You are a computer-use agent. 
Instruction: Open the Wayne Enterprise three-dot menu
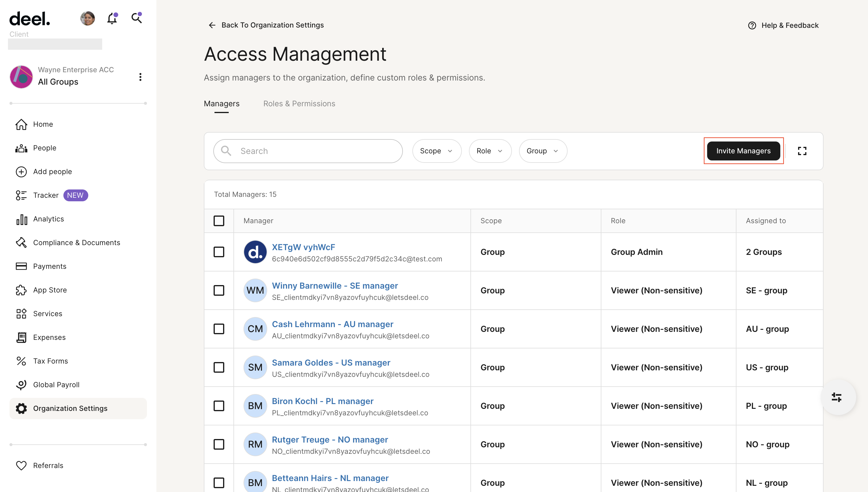coord(140,77)
